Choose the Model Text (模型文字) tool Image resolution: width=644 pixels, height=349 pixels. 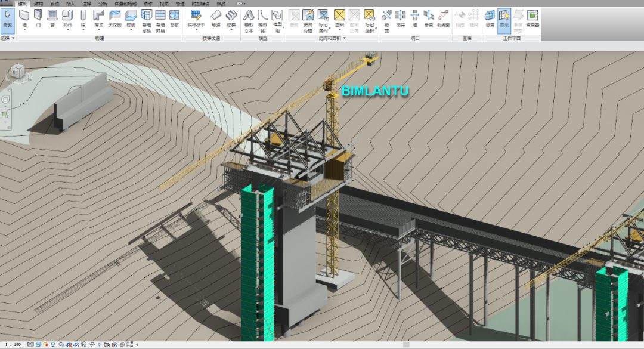pyautogui.click(x=249, y=21)
